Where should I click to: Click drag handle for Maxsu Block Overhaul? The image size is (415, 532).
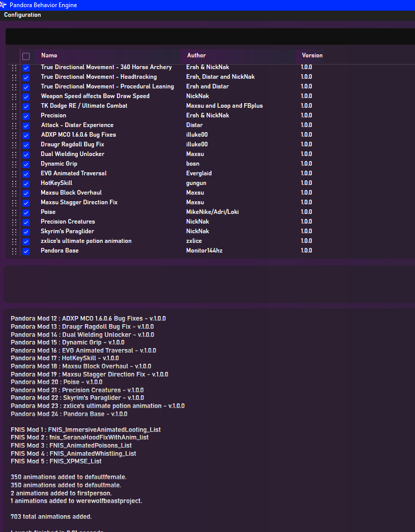coord(14,194)
